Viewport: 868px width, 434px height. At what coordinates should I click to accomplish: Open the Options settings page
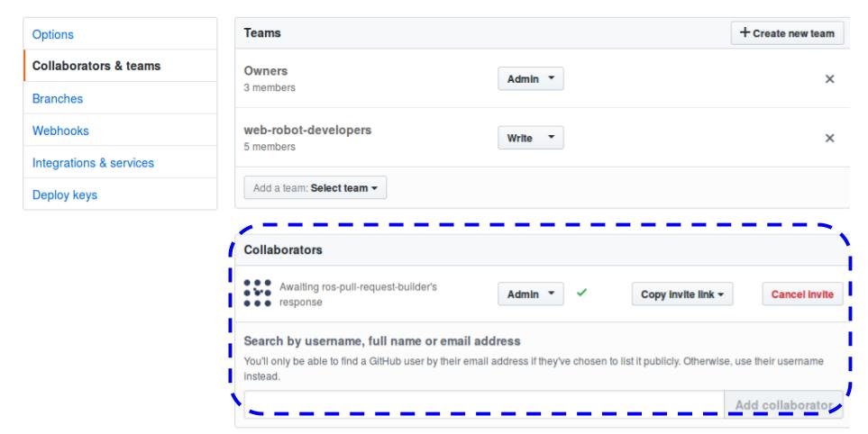point(52,34)
